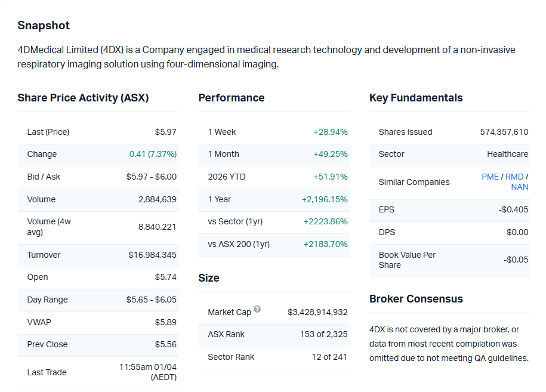The width and height of the screenshot is (546, 392).
Task: Select the Turnover value $16,984,345
Action: [x=152, y=255]
